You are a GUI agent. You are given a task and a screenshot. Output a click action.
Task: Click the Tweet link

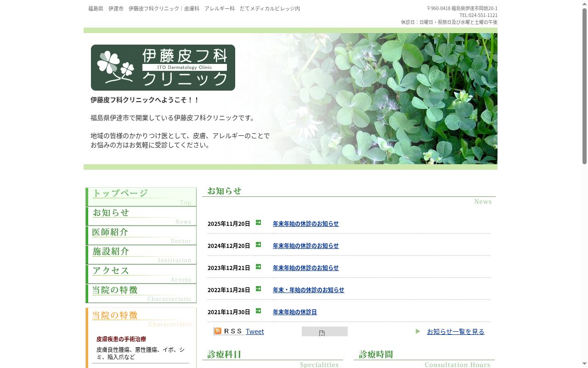click(255, 332)
